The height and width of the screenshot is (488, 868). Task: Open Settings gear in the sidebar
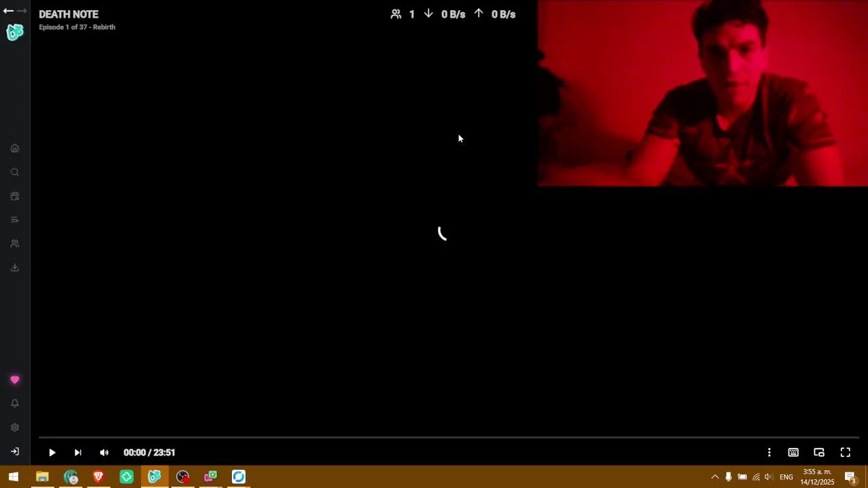[15, 428]
